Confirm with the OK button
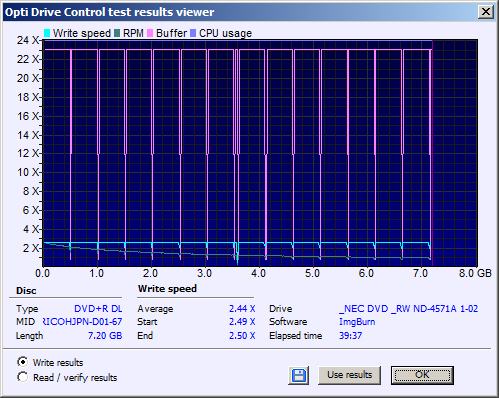Image resolution: width=499 pixels, height=398 pixels. pos(422,375)
